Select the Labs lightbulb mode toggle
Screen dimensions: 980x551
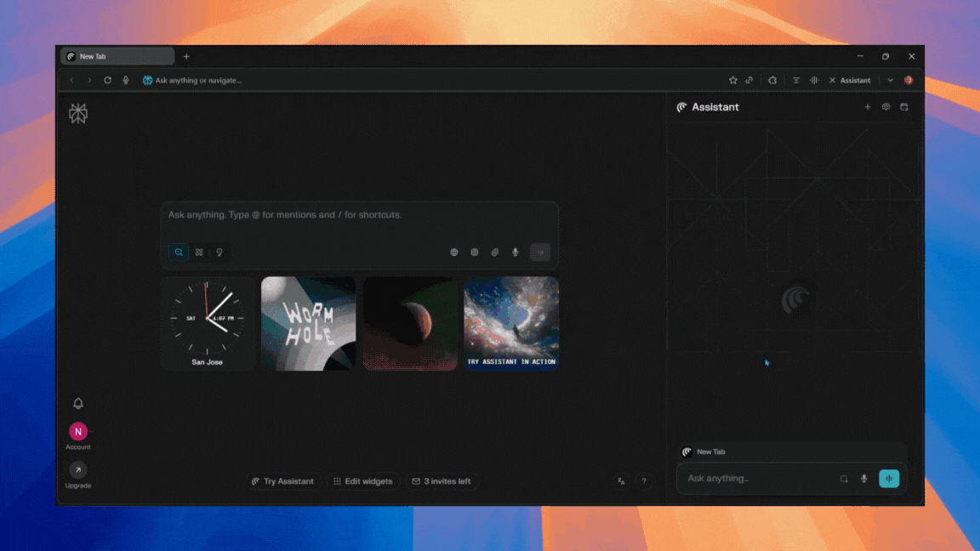tap(219, 253)
